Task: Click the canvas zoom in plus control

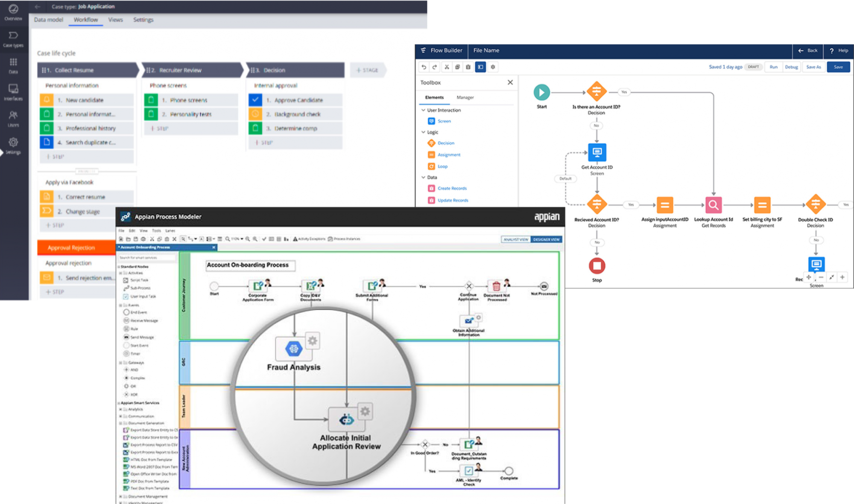Action: pyautogui.click(x=842, y=277)
